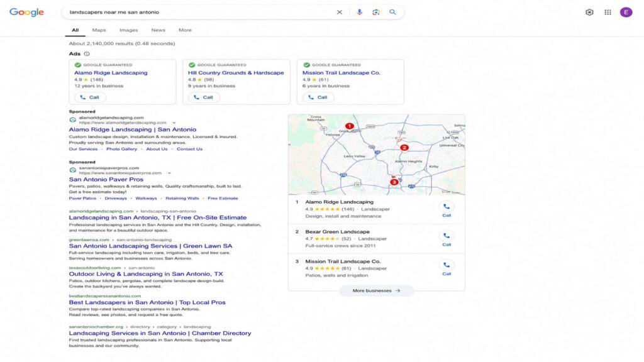Open San Antonio Landscaping Services | Green Lawn SA

click(150, 246)
